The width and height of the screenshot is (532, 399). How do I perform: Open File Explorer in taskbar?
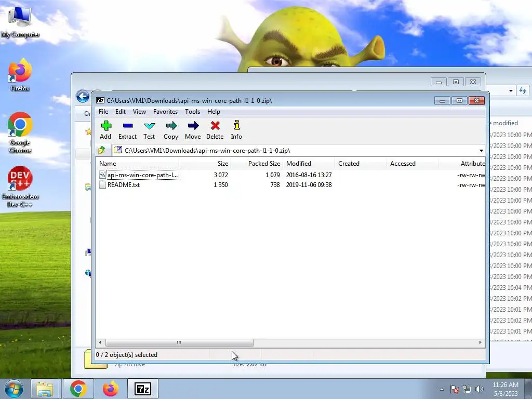tap(45, 389)
